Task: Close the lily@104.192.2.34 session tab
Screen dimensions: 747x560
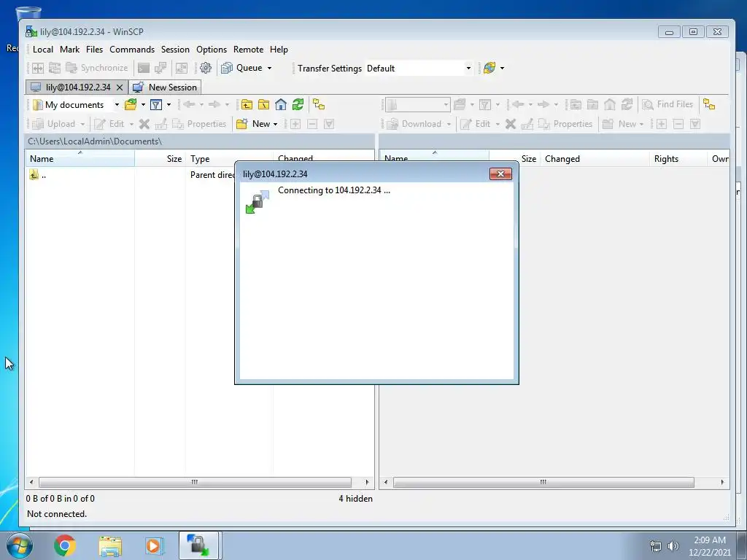Action: pyautogui.click(x=120, y=87)
